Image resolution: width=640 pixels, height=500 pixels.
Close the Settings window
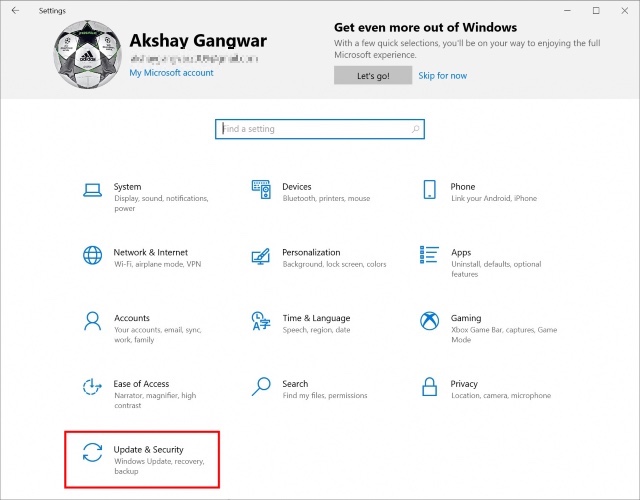pyautogui.click(x=625, y=11)
